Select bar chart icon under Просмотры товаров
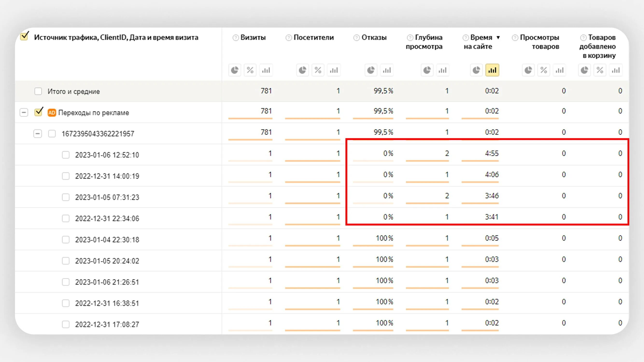The image size is (644, 362). tap(559, 70)
